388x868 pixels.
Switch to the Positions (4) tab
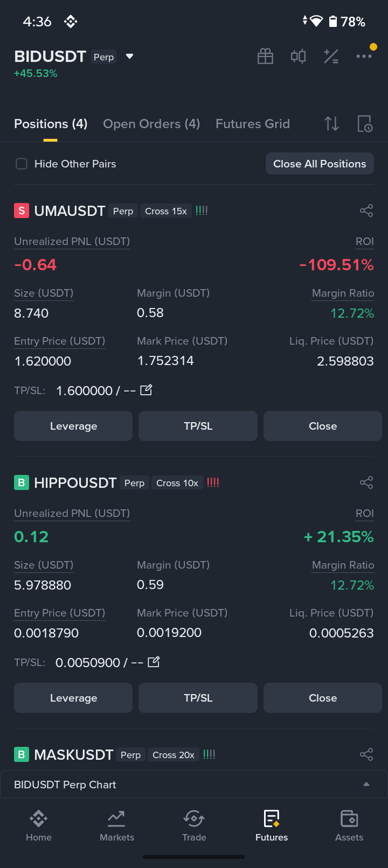(x=51, y=124)
